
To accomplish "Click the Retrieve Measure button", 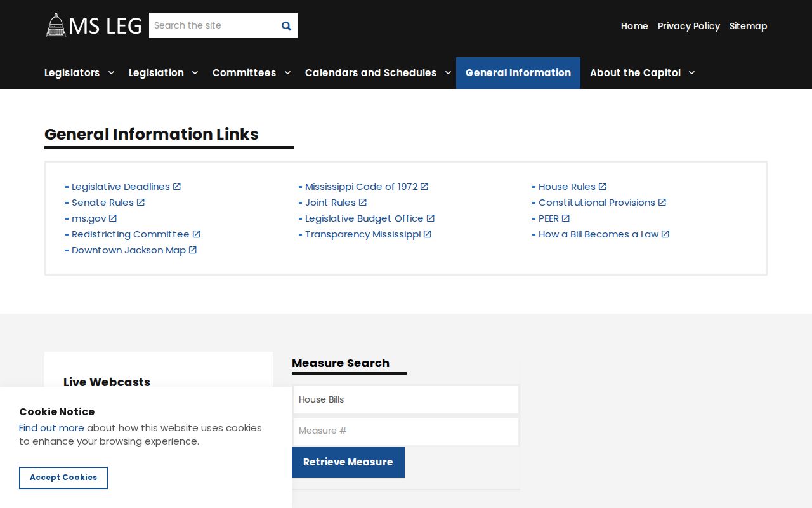I will click(x=348, y=462).
